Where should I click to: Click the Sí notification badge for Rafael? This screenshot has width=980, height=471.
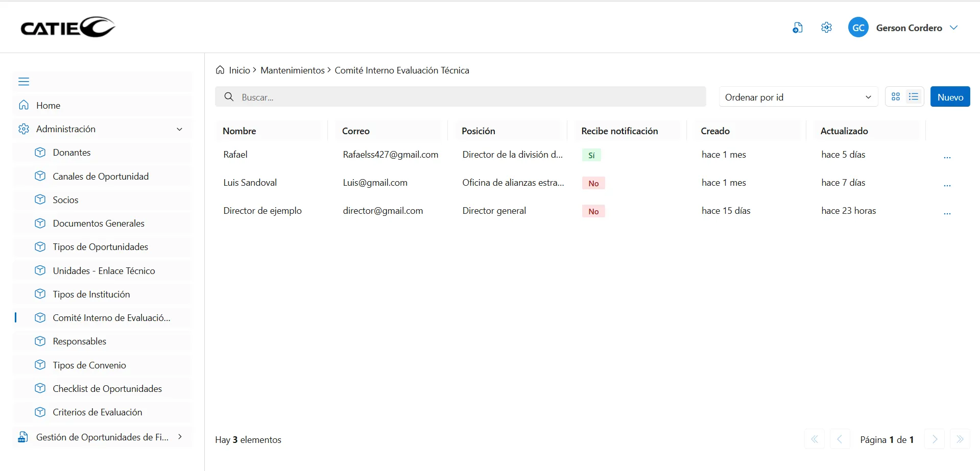point(591,155)
